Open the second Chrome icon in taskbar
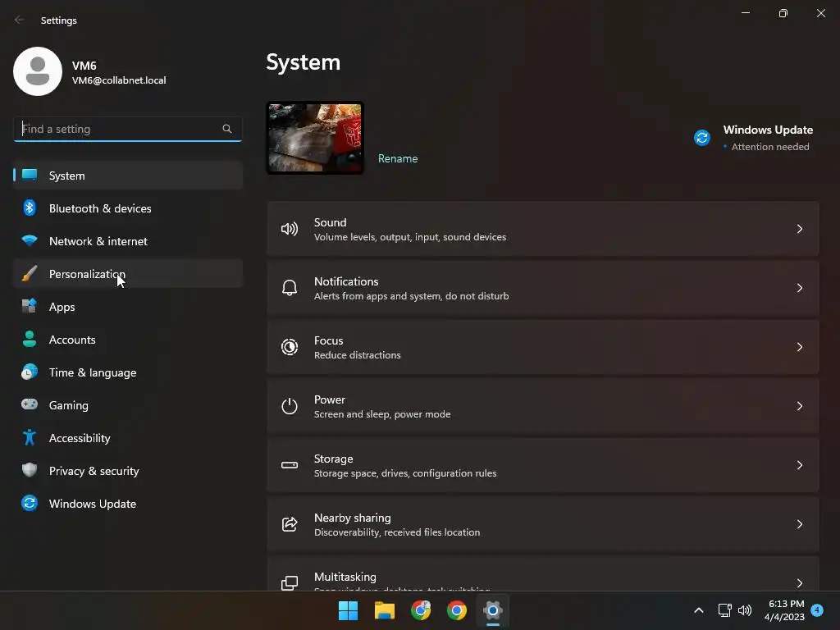Viewport: 840px width, 630px height. tap(456, 610)
